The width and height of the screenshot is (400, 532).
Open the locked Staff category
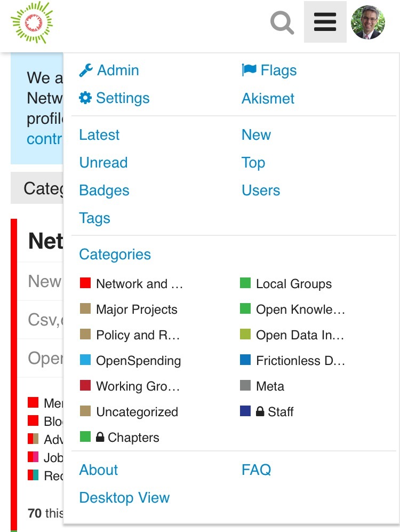(274, 412)
